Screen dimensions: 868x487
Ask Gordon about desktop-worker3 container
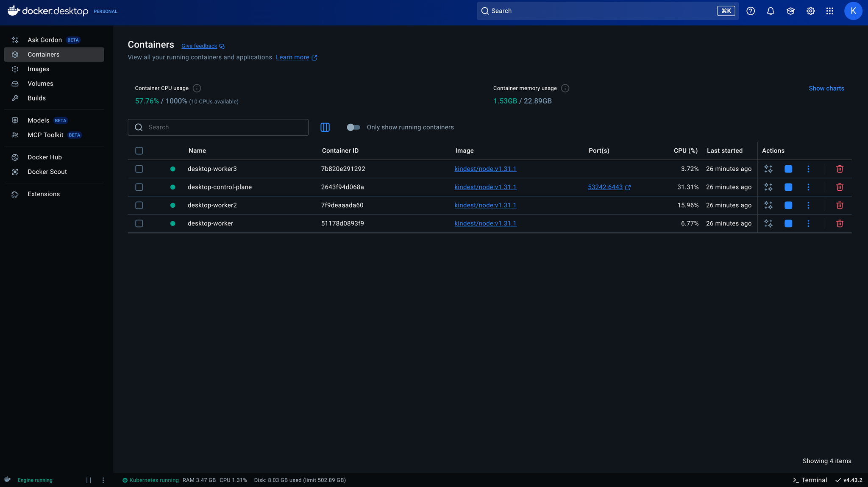click(768, 169)
